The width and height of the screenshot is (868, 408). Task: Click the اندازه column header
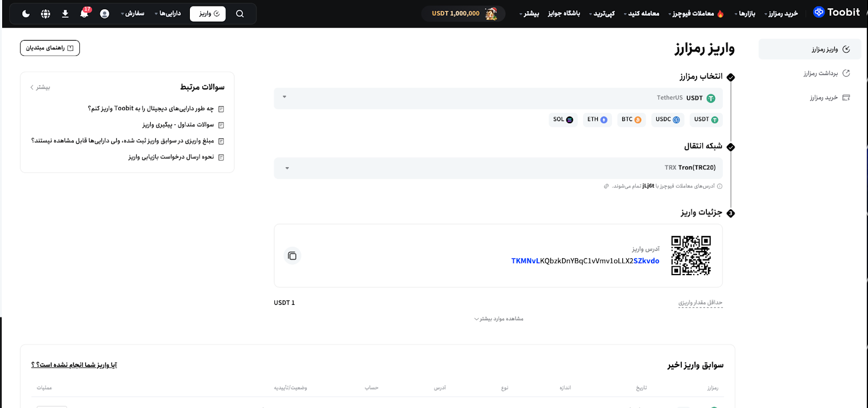[565, 388]
